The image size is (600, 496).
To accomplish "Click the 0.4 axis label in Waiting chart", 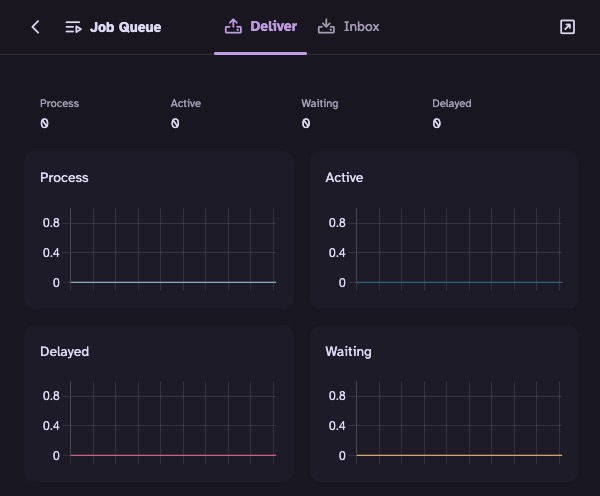I will pyautogui.click(x=337, y=426).
